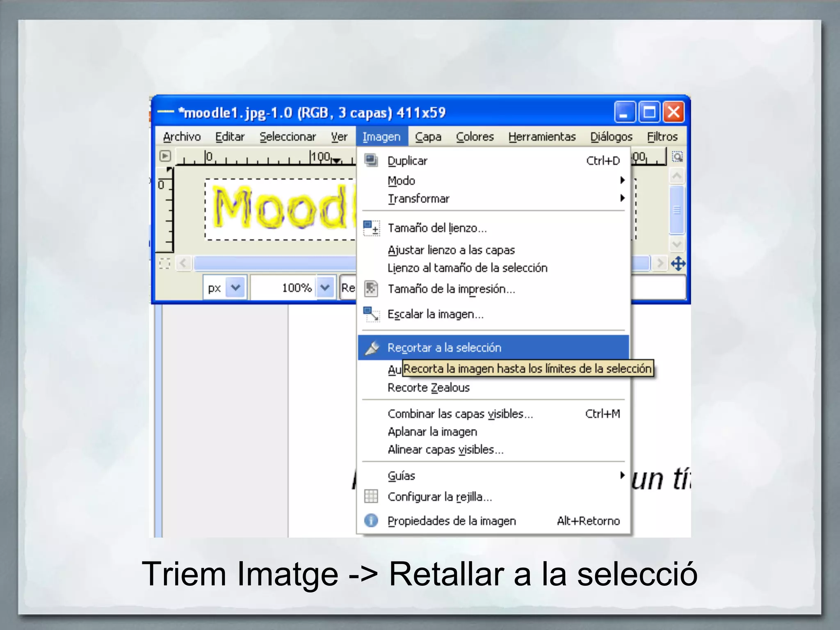Click Combinar las capas visibles
Screen dimensions: 840x630
460,414
